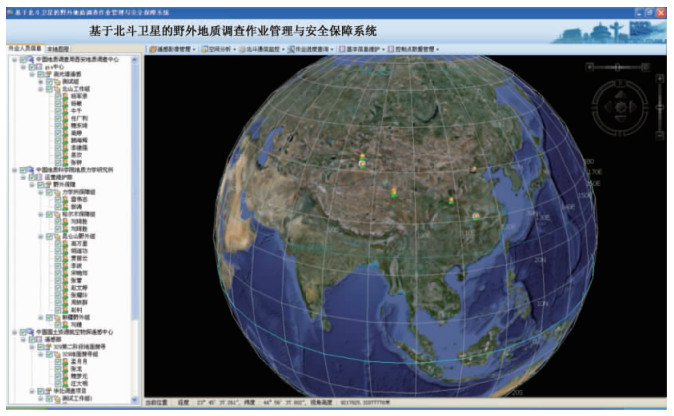
Task: Toggle the checkbox for 任广利
Action: coord(58,118)
